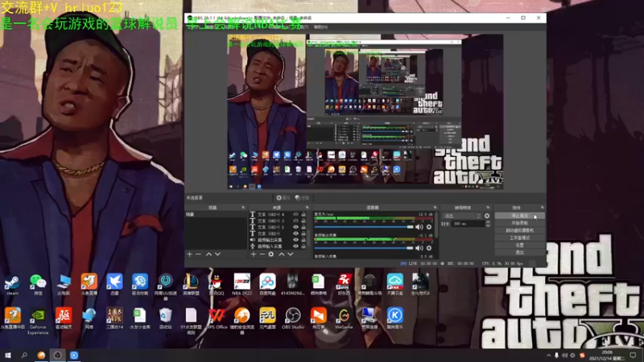
Task: Move the selected source up in Sources
Action: pyautogui.click(x=281, y=254)
